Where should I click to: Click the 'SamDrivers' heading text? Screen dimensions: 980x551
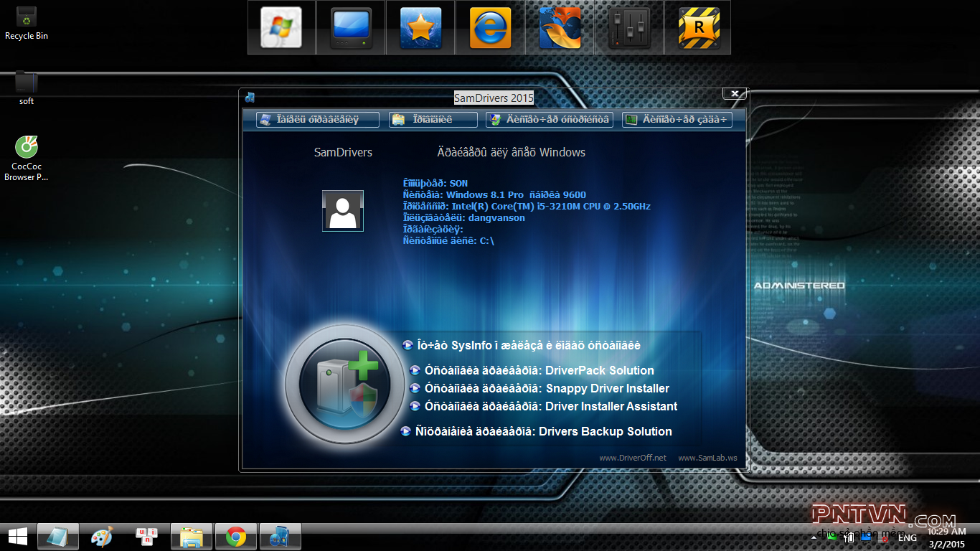click(x=343, y=152)
